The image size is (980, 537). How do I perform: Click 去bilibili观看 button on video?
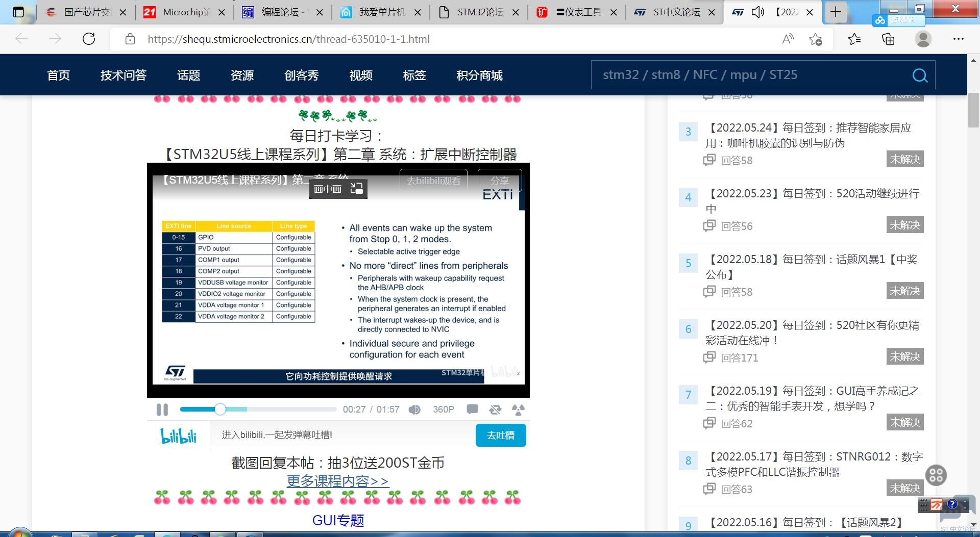coord(433,181)
